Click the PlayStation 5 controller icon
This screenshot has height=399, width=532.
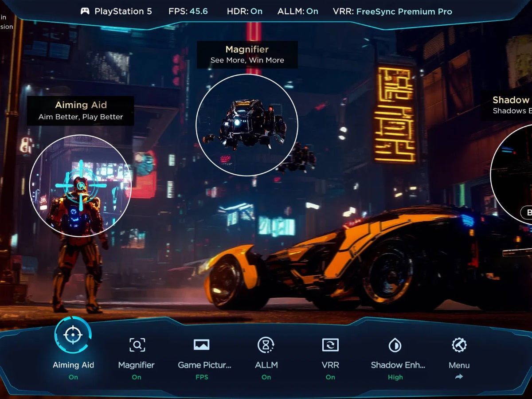pos(85,11)
